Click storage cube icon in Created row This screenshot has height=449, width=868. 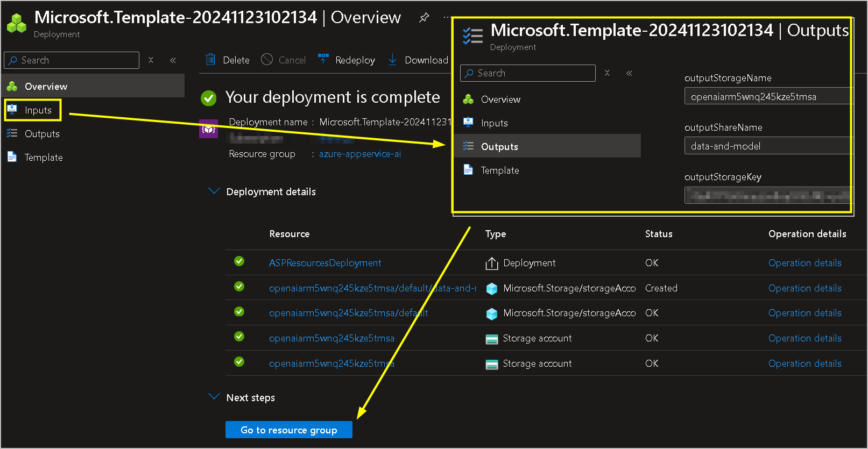[491, 288]
